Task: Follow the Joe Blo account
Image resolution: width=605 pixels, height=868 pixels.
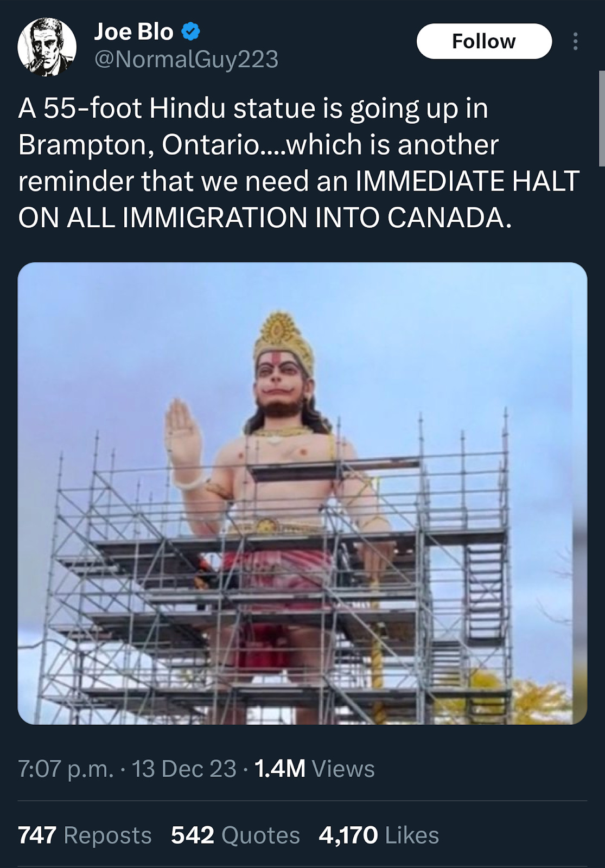Action: tap(484, 41)
